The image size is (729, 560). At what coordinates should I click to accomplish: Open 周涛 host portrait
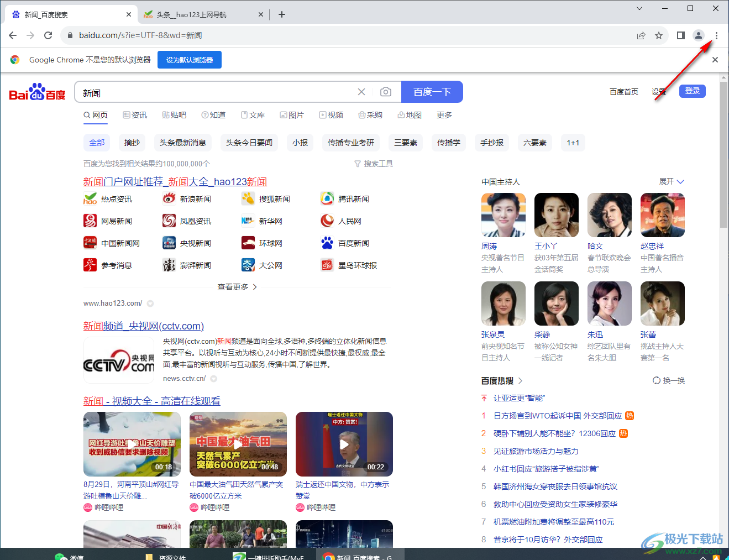click(x=504, y=215)
